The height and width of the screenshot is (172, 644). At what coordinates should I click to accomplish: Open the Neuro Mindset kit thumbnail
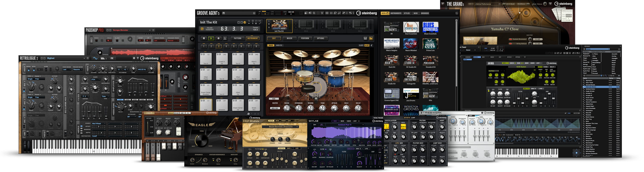click(x=411, y=44)
